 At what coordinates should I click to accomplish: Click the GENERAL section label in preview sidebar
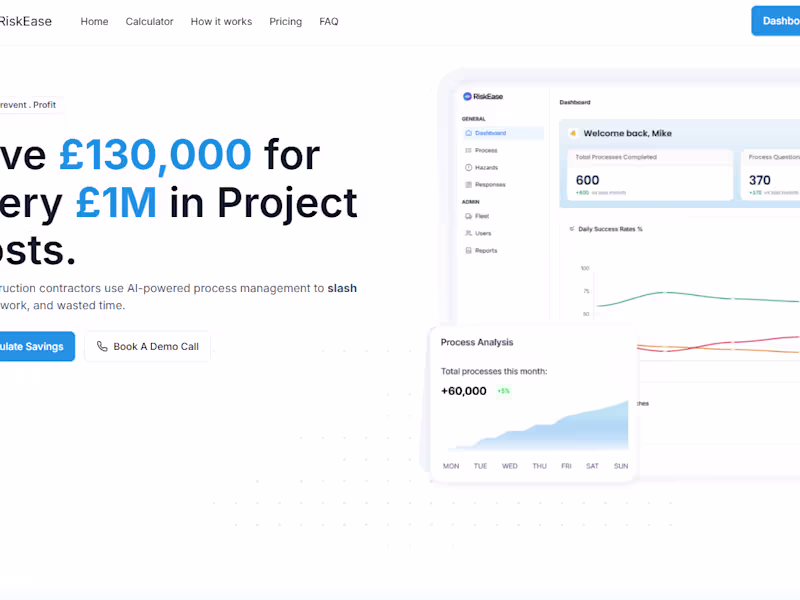(x=474, y=119)
